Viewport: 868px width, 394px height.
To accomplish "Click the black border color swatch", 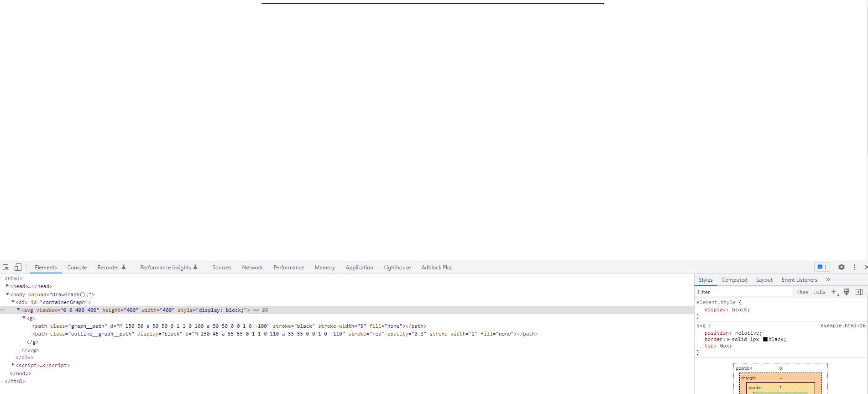I will 765,340.
